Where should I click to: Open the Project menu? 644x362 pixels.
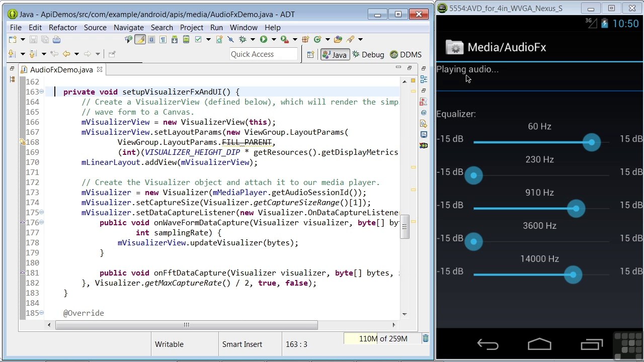(x=192, y=27)
